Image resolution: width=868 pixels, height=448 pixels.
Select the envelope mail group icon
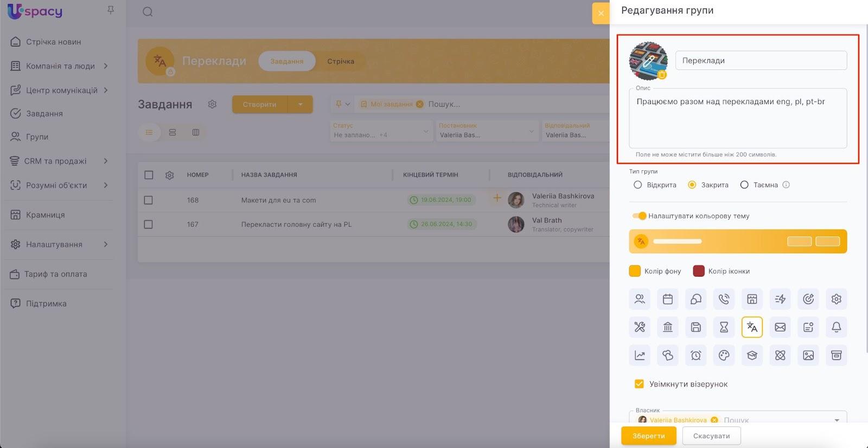(780, 327)
